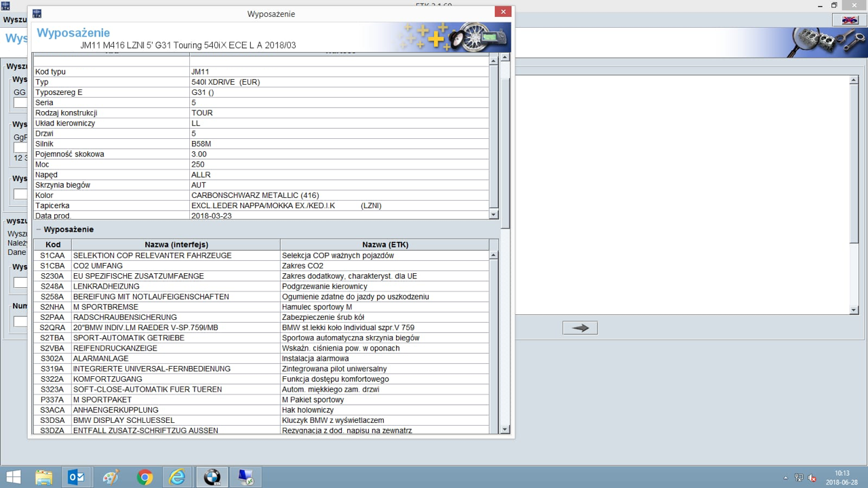The width and height of the screenshot is (868, 488).
Task: Click the Typoszereg E row label
Action: (x=58, y=92)
